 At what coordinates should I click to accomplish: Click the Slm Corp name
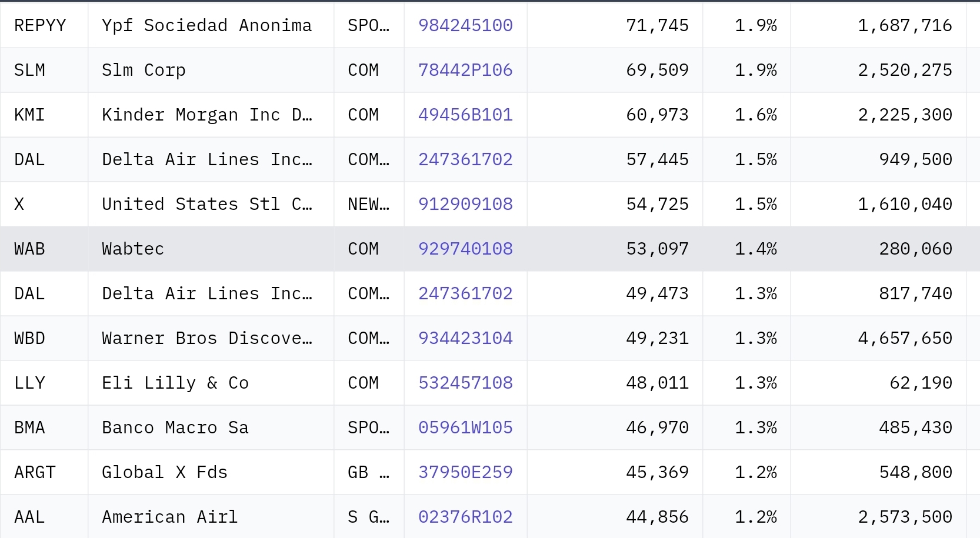pos(144,70)
